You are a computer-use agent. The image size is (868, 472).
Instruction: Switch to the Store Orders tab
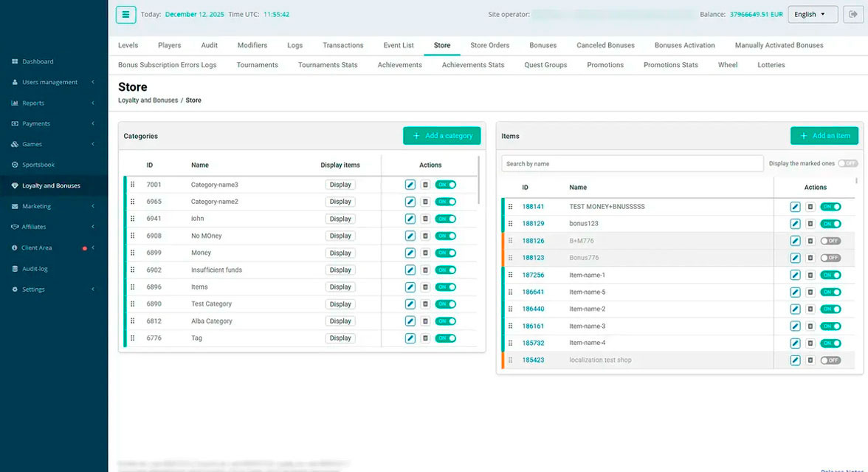tap(489, 46)
